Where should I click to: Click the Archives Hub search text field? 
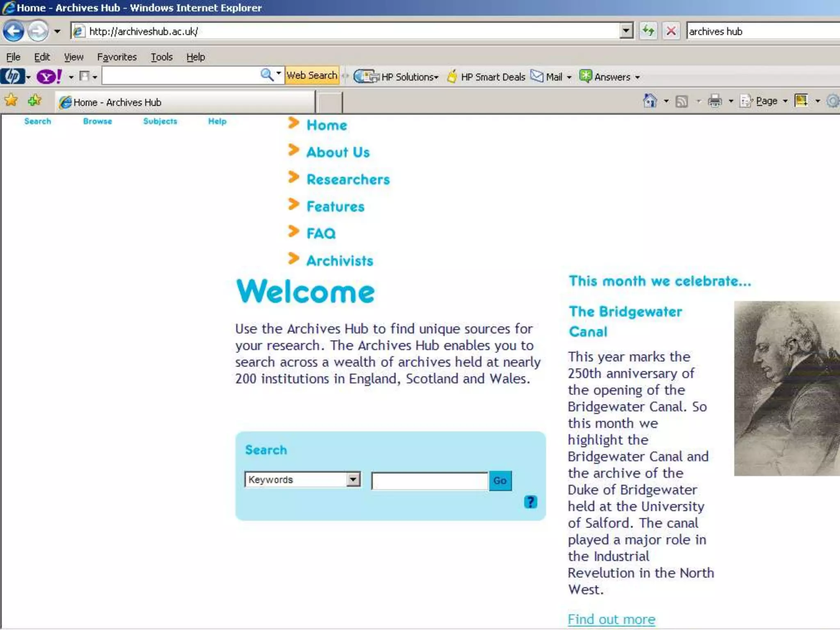(x=429, y=481)
